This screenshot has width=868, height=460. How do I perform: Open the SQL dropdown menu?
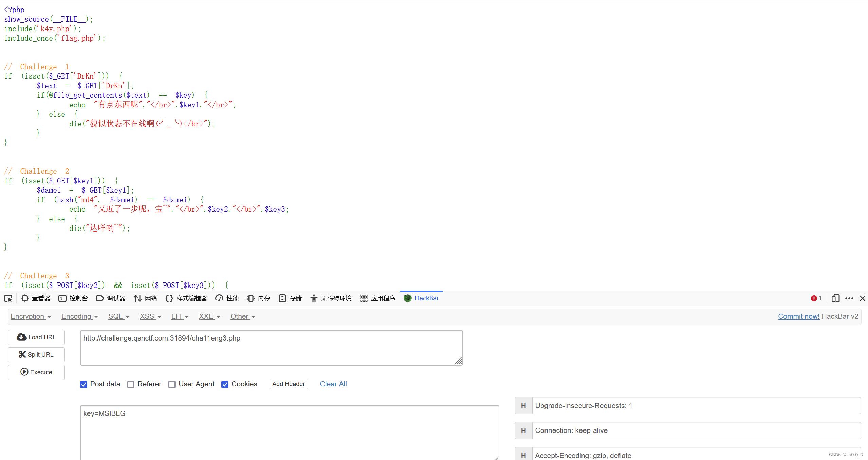pos(119,316)
